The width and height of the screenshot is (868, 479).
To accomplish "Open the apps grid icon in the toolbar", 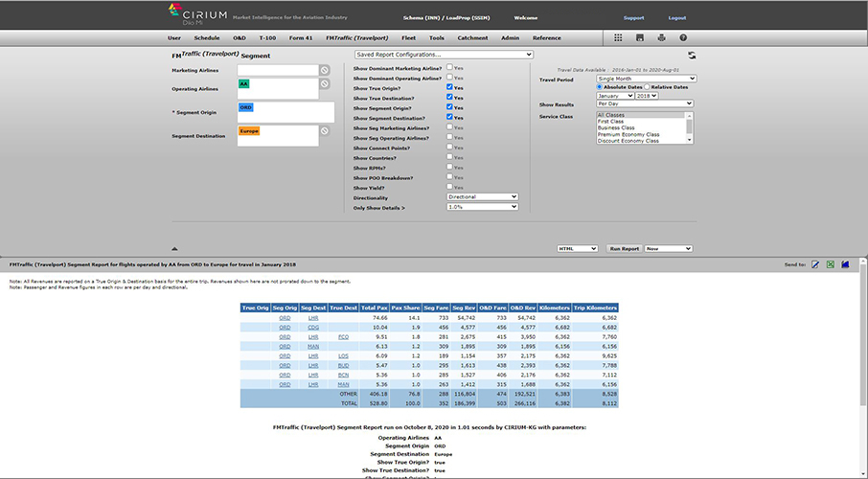I will pyautogui.click(x=618, y=37).
